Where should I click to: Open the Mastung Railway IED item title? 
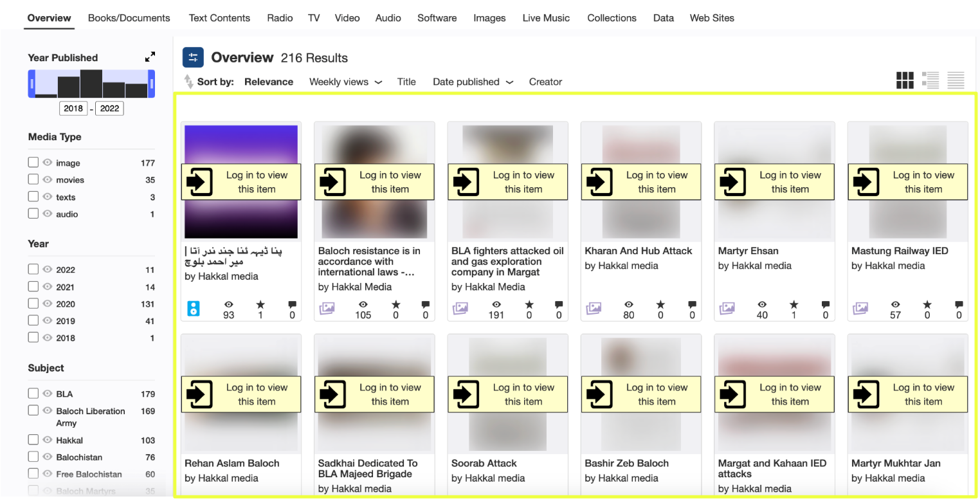[x=899, y=251]
